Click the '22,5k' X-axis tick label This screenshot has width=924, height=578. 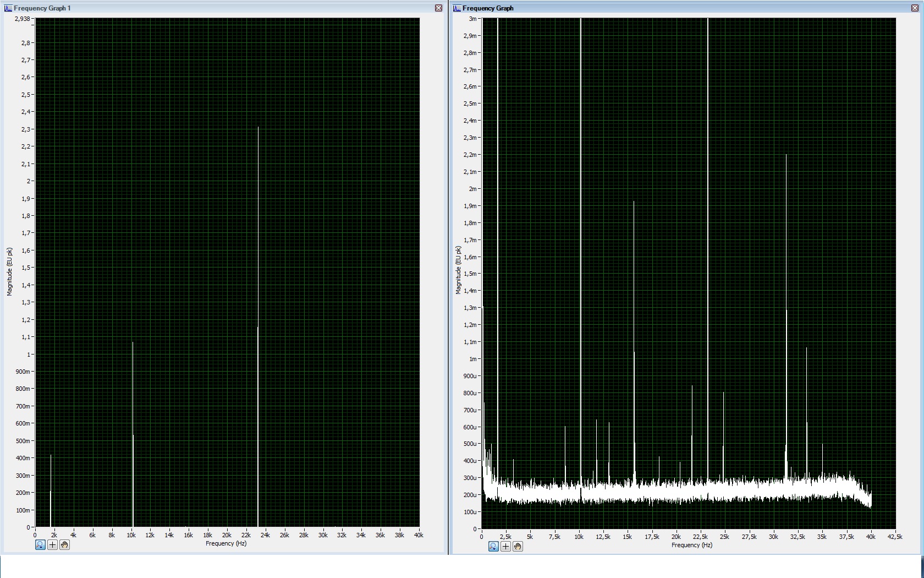coord(700,537)
